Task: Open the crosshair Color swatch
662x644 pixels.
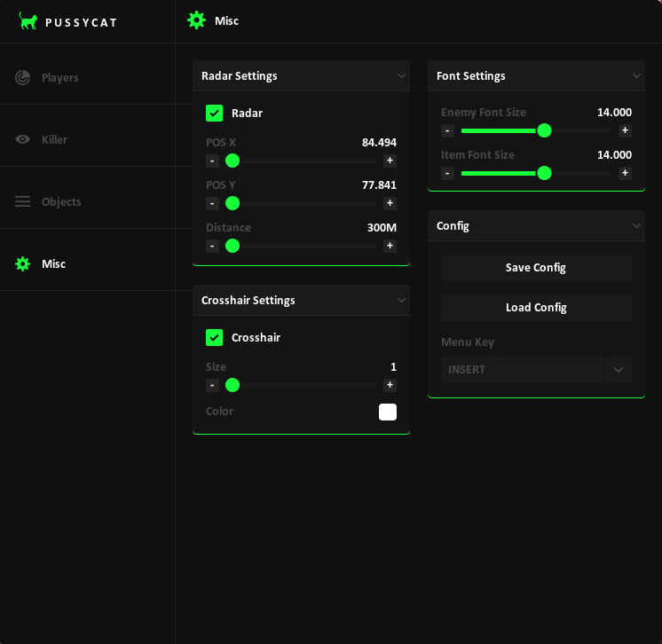Action: tap(388, 412)
